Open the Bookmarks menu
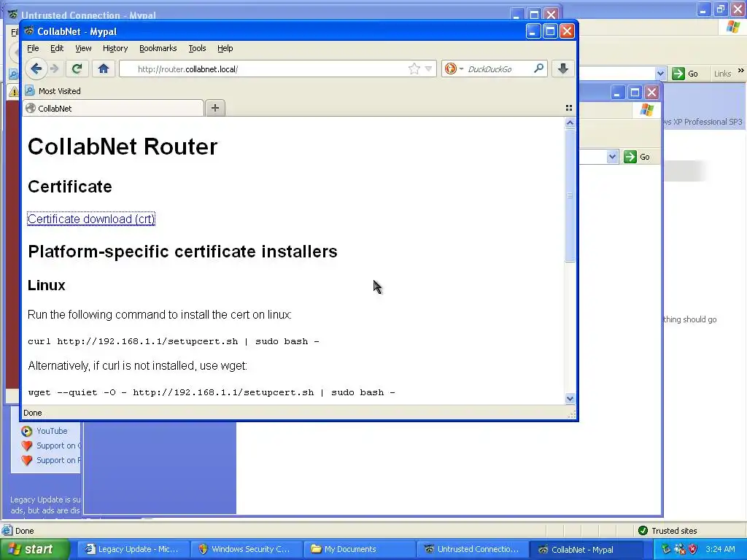747x560 pixels. pos(158,48)
